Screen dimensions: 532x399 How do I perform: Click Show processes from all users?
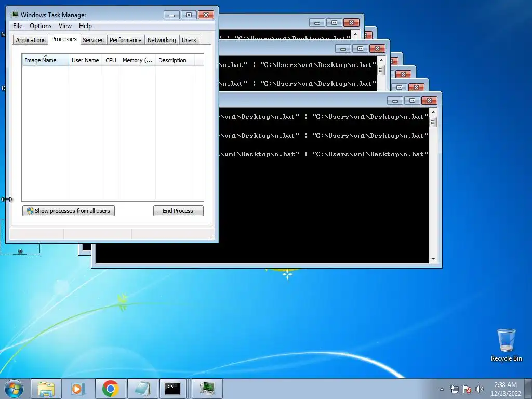69,211
